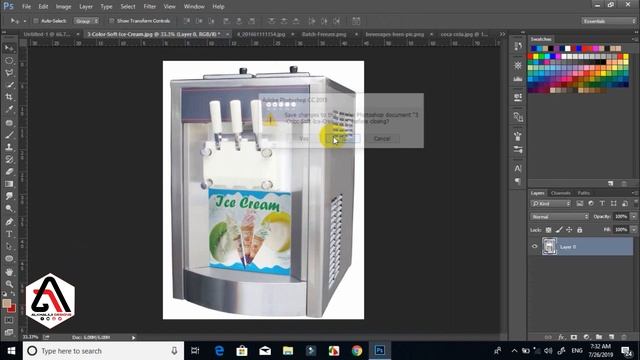
Task: Select the Polygonal Lasso tool
Action: point(9,73)
